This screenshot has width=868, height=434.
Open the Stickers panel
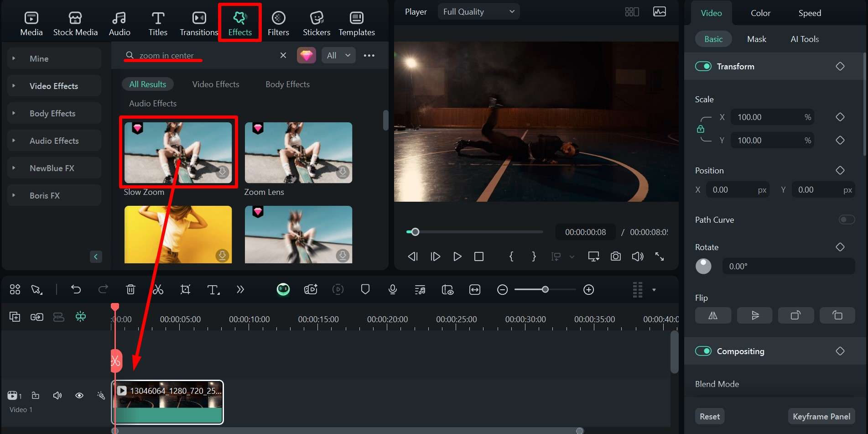tap(316, 23)
